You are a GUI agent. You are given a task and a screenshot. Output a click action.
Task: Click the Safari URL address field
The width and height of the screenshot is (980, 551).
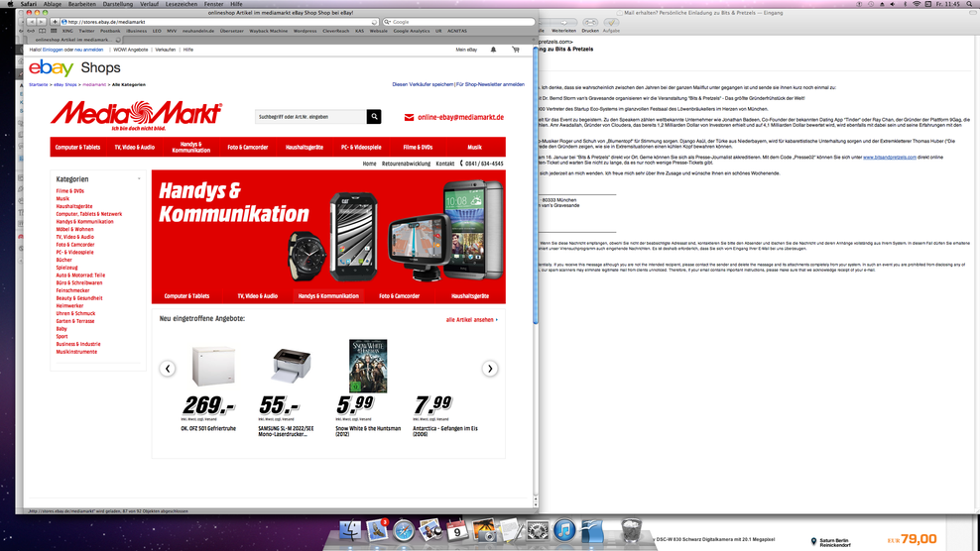point(219,22)
